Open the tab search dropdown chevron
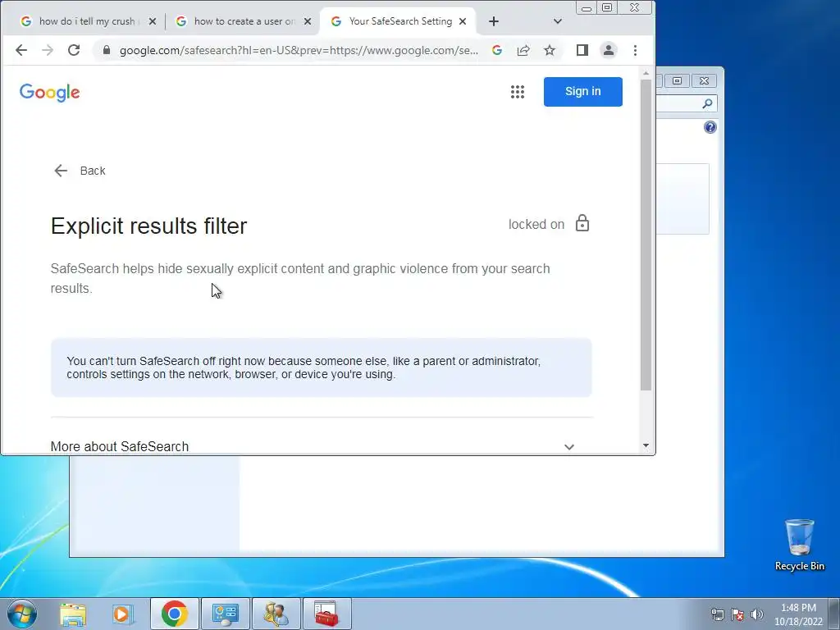 (558, 21)
